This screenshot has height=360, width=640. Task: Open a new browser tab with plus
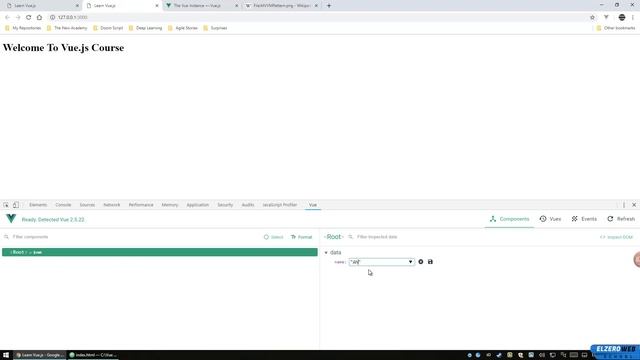[x=329, y=6]
